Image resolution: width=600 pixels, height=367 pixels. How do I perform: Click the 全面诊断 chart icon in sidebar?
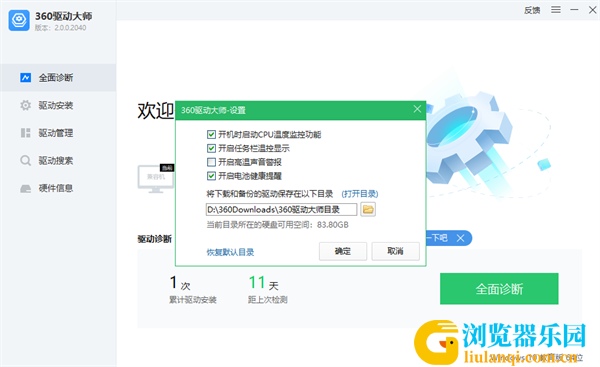[26, 78]
